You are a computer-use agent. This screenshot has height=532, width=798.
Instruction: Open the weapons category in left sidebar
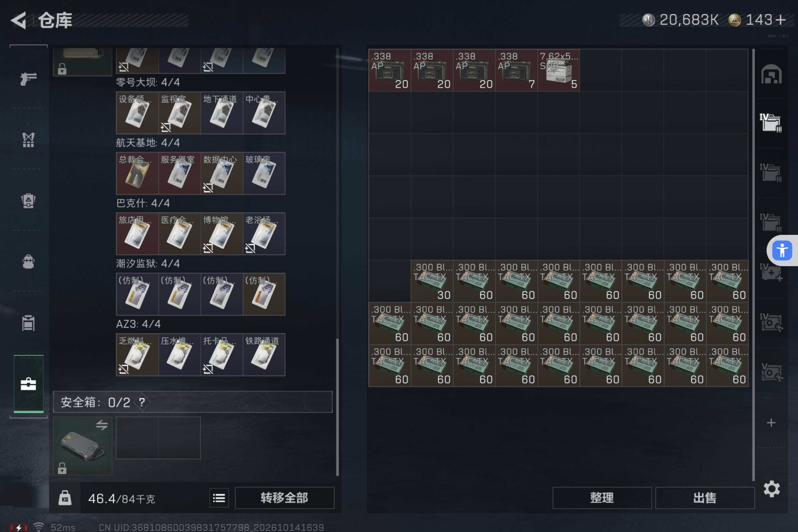28,79
